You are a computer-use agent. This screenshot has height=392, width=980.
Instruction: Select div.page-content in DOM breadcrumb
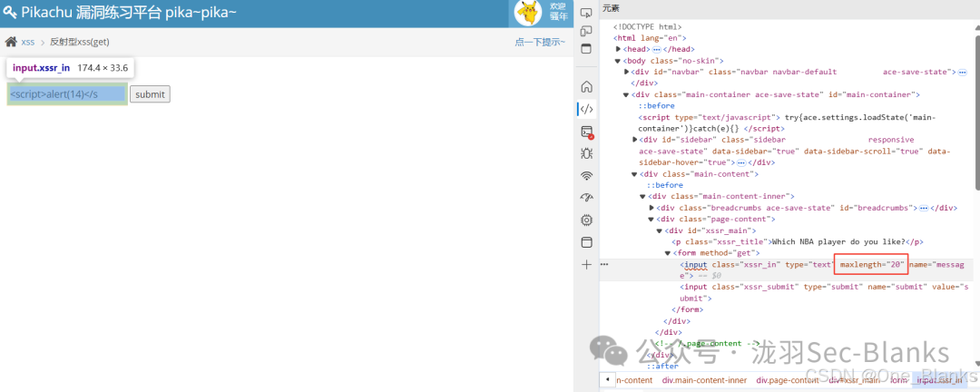(x=788, y=379)
